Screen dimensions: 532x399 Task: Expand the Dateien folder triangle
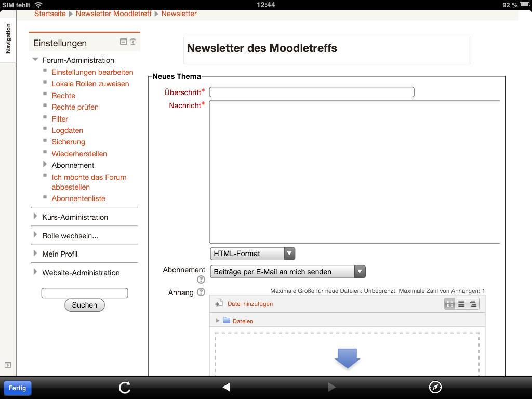point(218,321)
